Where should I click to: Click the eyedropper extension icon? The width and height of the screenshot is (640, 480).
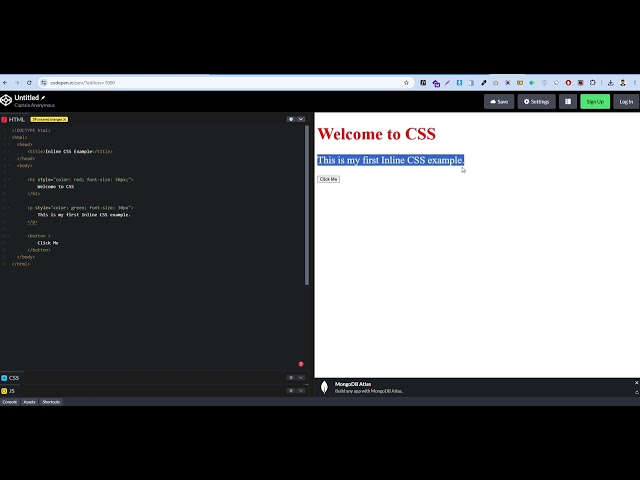pos(484,83)
